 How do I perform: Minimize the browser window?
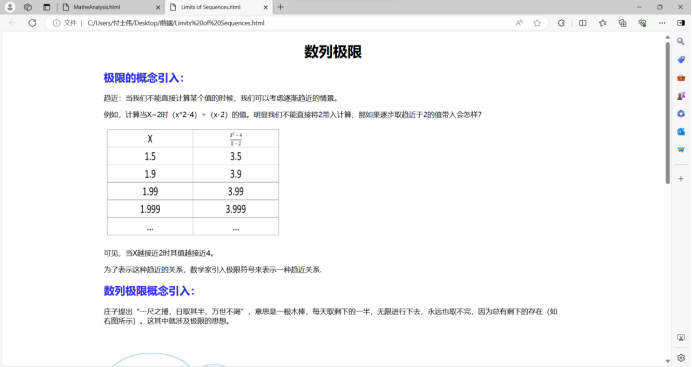(x=639, y=7)
